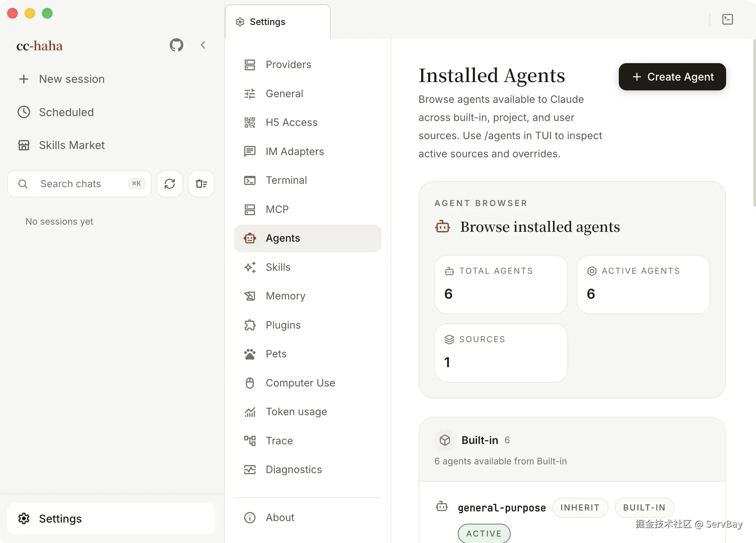
Task: Open the IM Adapters settings
Action: [308, 152]
